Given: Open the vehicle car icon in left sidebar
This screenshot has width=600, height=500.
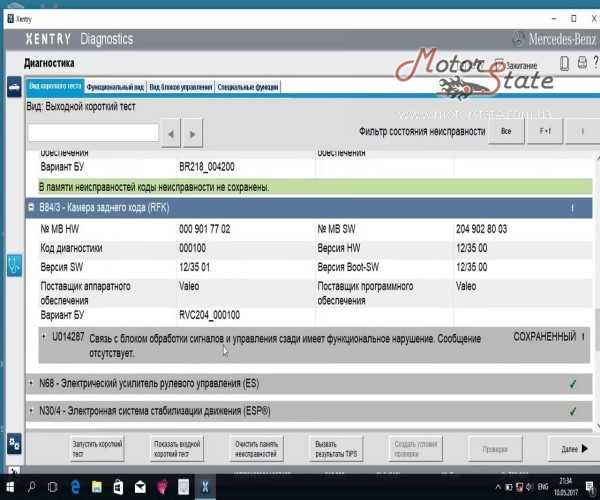Looking at the screenshot, I should click(x=14, y=87).
